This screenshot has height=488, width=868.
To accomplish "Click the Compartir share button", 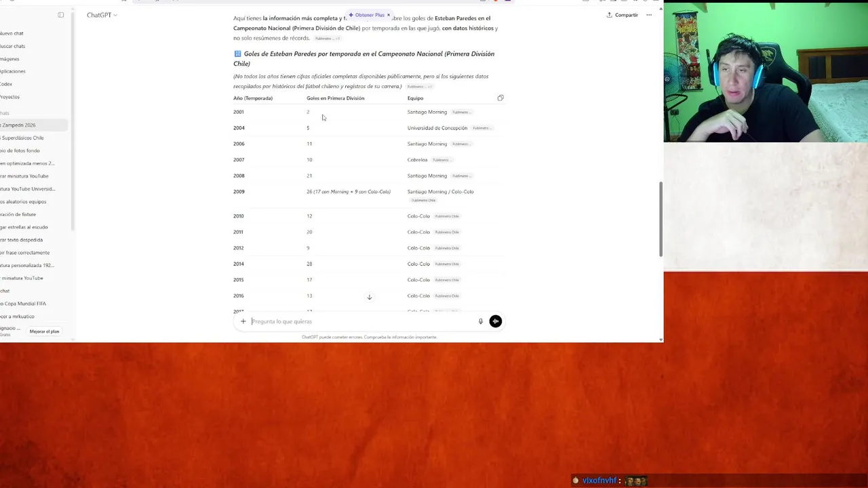I will [622, 15].
